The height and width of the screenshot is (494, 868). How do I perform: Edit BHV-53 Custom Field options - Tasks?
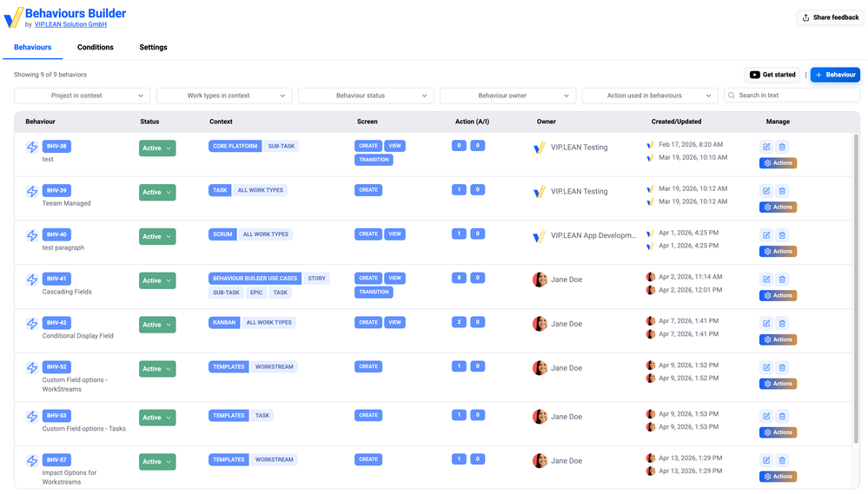coord(766,416)
